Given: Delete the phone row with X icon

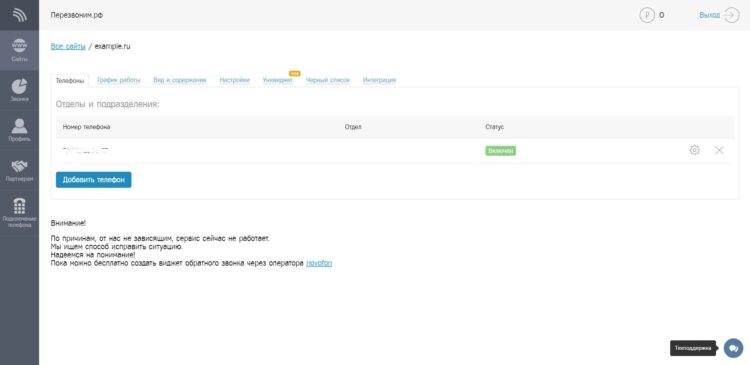Looking at the screenshot, I should click(719, 150).
